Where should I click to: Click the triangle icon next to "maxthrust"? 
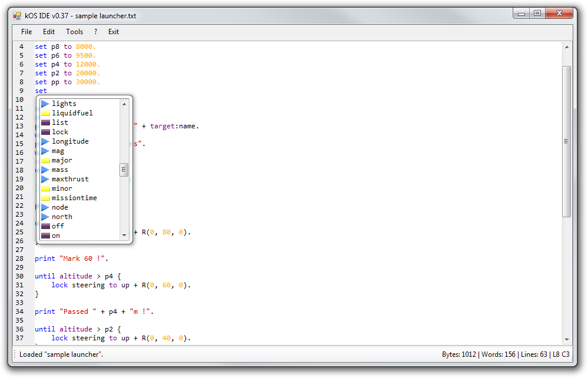coord(46,178)
